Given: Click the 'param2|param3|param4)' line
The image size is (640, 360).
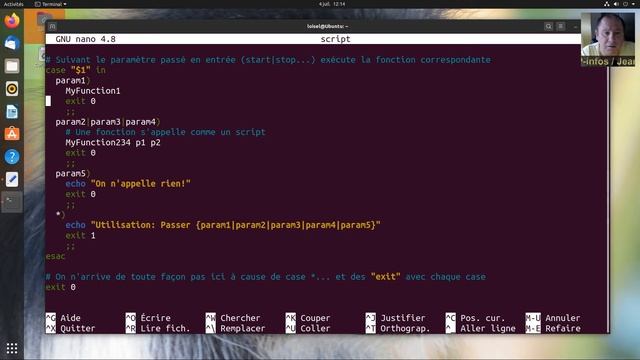Looking at the screenshot, I should pyautogui.click(x=108, y=122).
